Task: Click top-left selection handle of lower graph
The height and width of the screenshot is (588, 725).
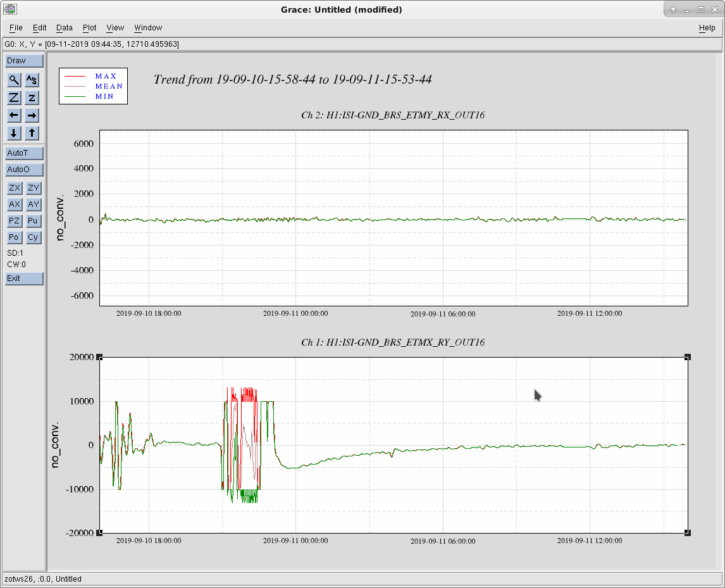Action: pos(99,357)
